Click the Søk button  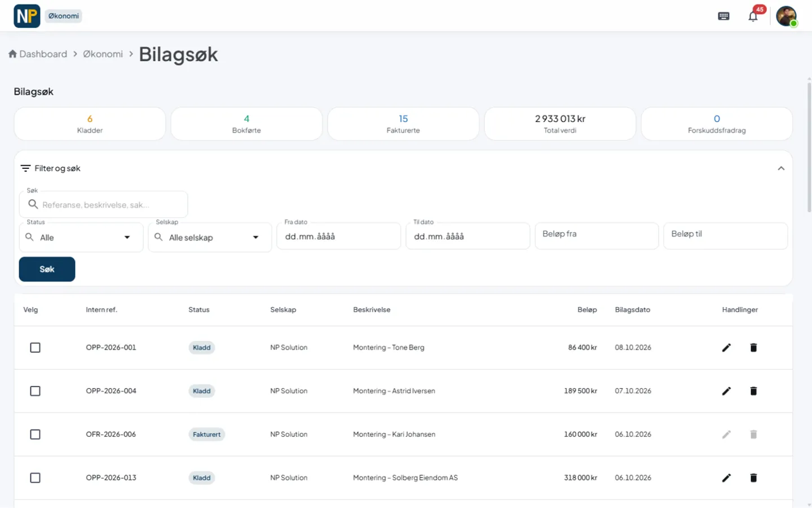(x=47, y=269)
